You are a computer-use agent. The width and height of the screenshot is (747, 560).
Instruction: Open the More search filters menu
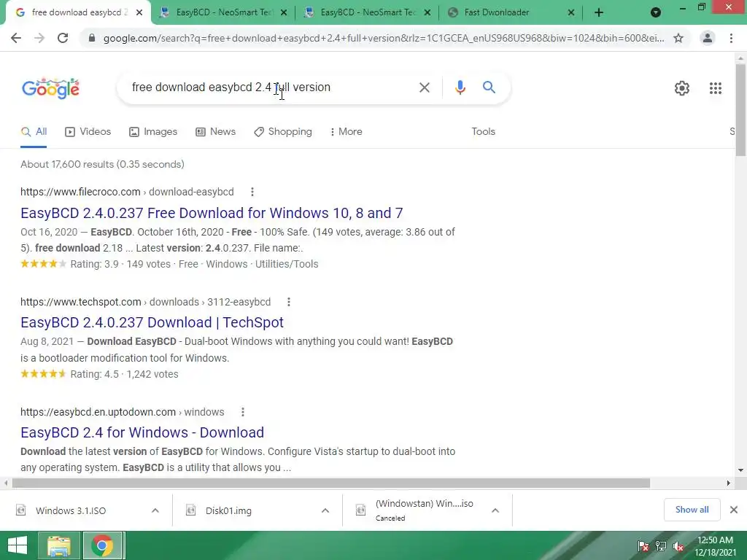pos(347,131)
